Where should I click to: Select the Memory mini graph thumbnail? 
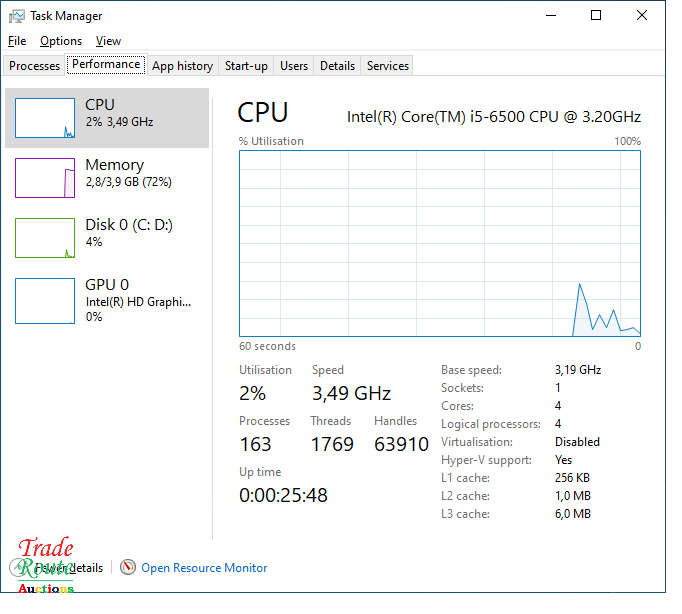point(45,178)
